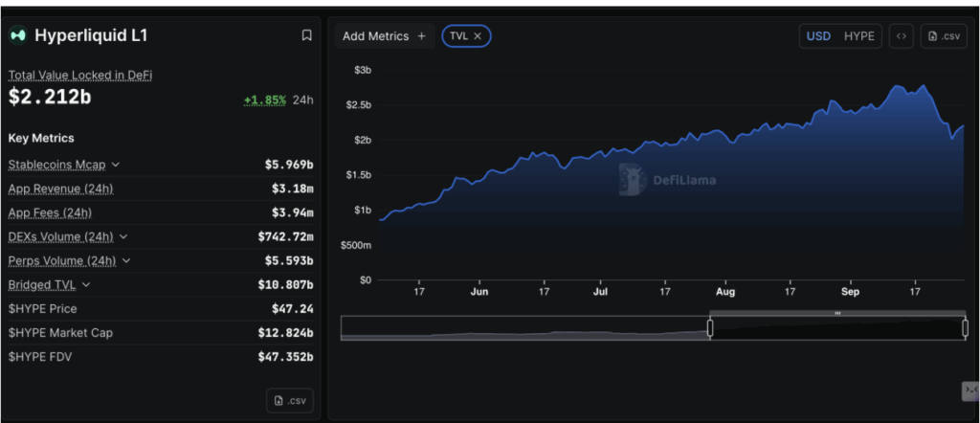Click the Key Metrics heading
980x423 pixels.
41,138
